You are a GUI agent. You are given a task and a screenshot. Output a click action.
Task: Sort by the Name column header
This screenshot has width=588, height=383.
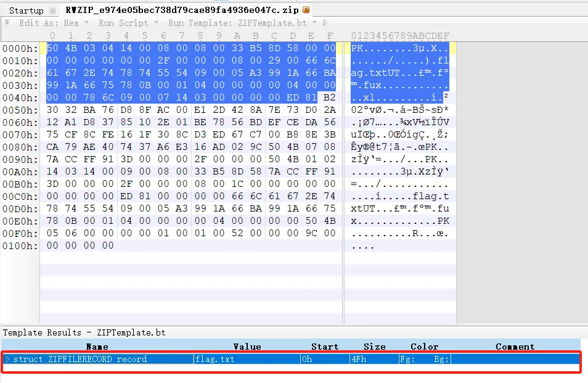tap(97, 347)
